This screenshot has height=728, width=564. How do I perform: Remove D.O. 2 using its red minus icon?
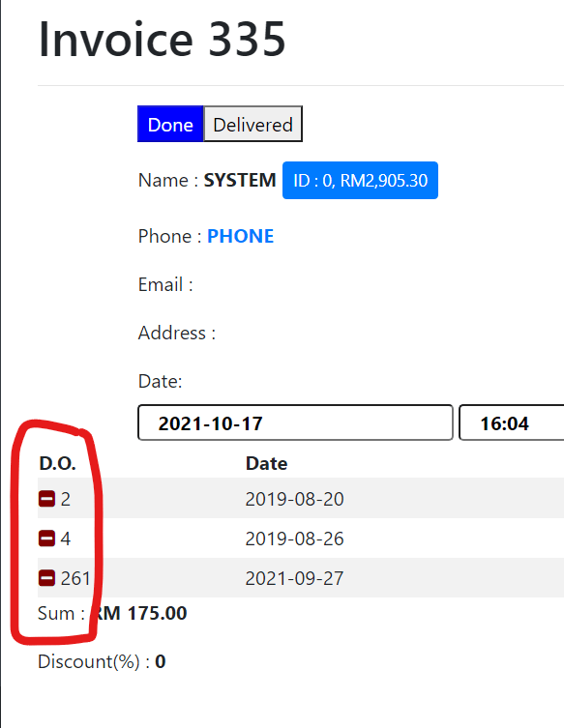click(x=46, y=499)
